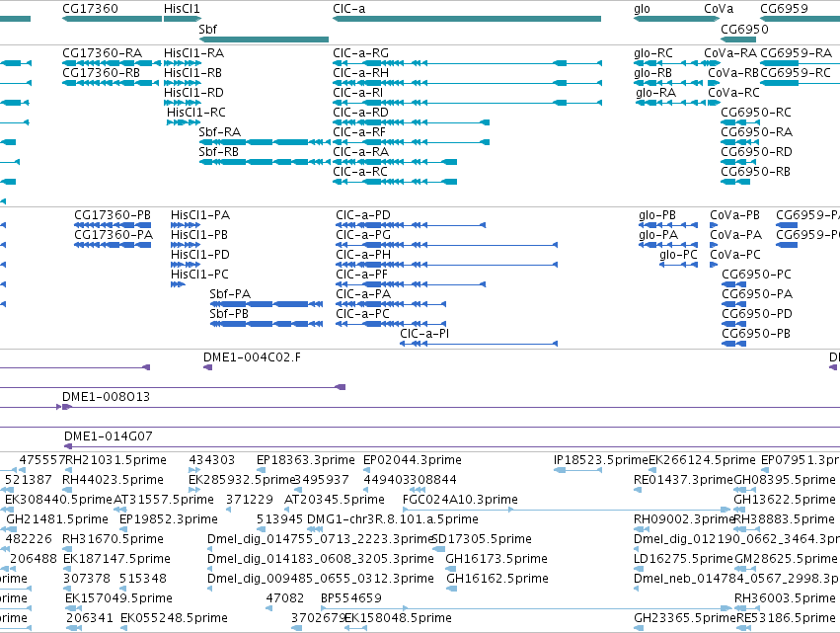840x633 pixels.
Task: Click the AT20345.5prime EST label
Action: coord(335,500)
